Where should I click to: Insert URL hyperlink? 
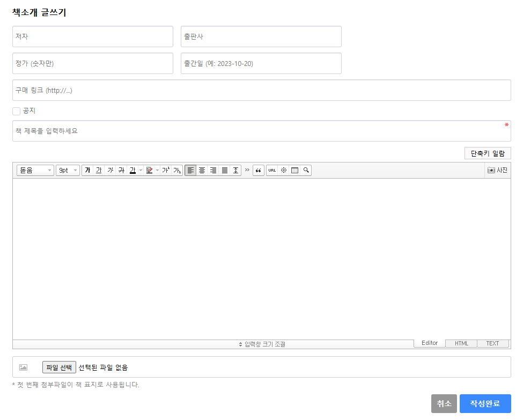point(272,170)
